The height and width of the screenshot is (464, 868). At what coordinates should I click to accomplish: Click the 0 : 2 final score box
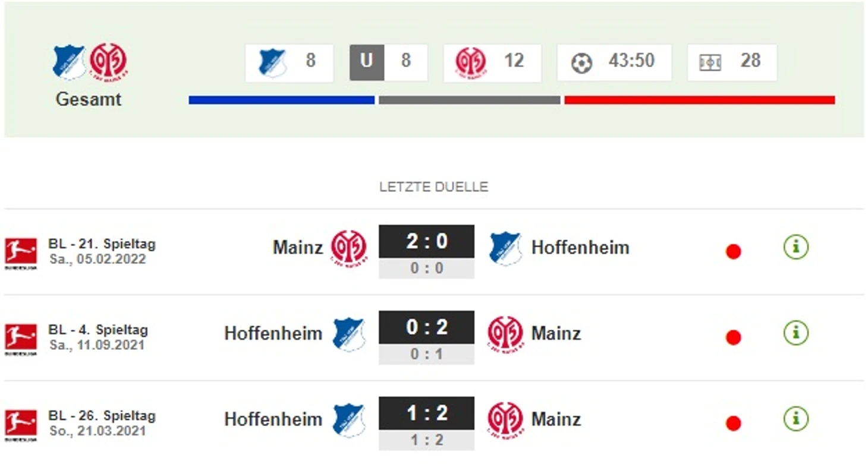(426, 327)
